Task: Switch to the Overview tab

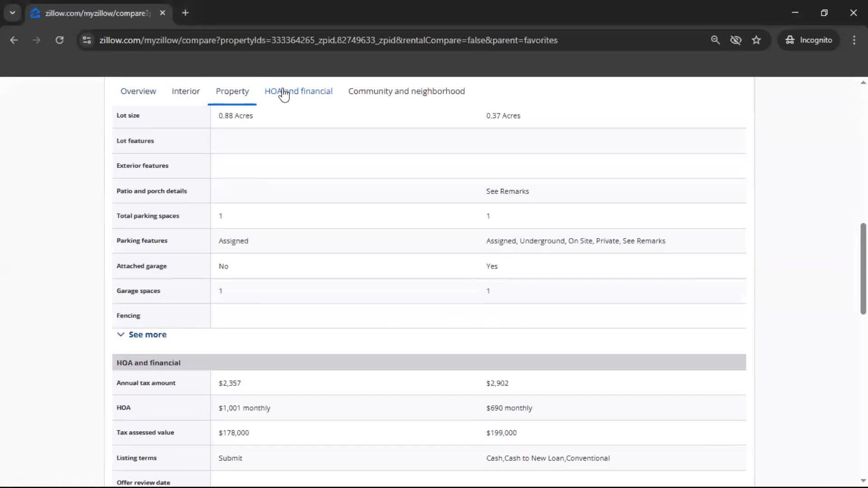Action: pyautogui.click(x=138, y=91)
